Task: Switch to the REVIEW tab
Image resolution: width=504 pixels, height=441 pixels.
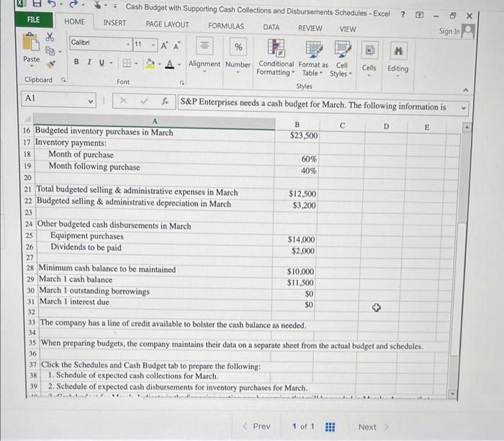Action: [310, 28]
